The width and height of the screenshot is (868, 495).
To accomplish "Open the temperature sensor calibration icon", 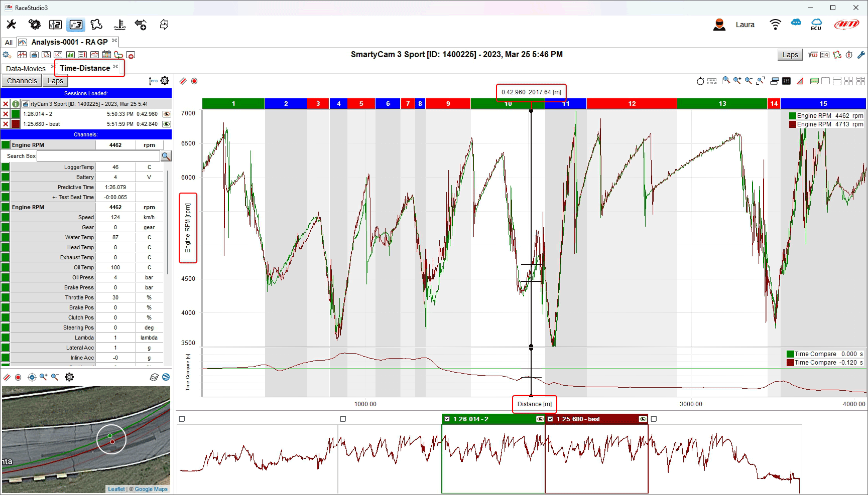I will coord(119,25).
